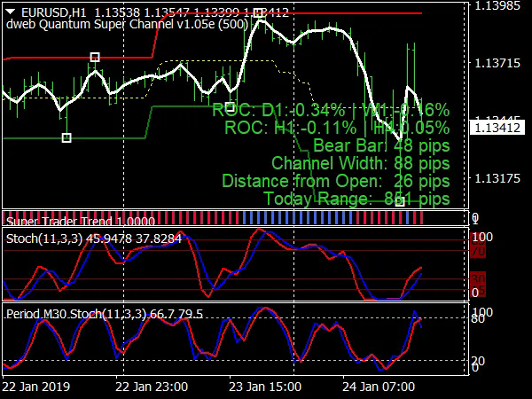Open the chart dropdown arrow beside EURUSD,H1

[x=9, y=13]
